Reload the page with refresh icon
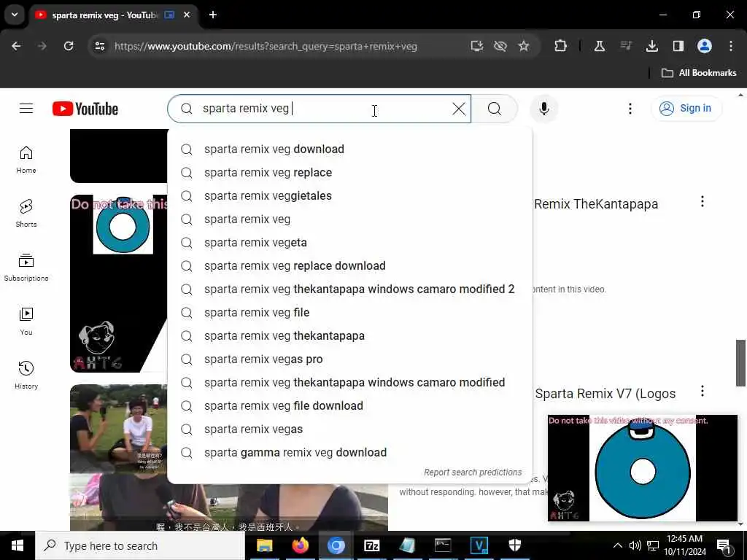 (x=69, y=46)
